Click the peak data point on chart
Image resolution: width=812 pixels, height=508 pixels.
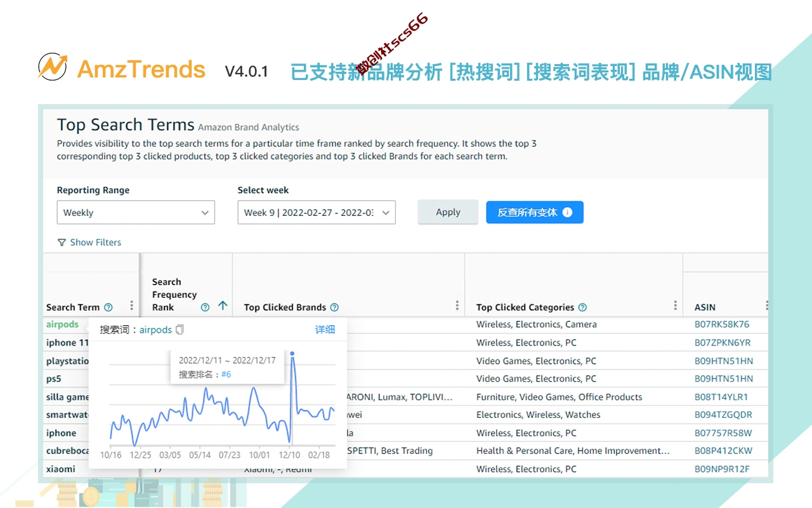pyautogui.click(x=292, y=354)
